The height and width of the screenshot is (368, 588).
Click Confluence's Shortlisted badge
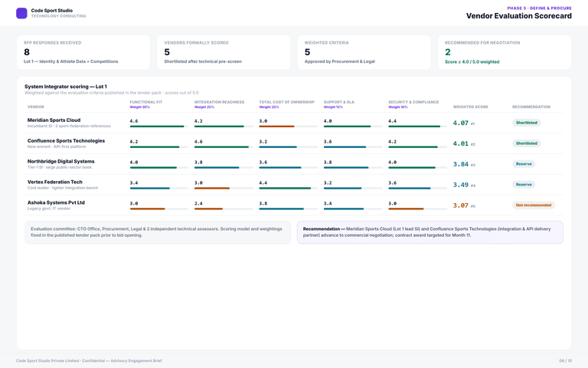(x=526, y=143)
